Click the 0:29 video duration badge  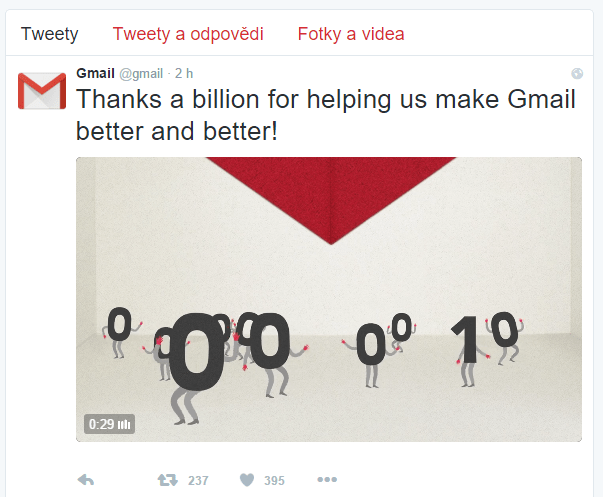click(109, 424)
